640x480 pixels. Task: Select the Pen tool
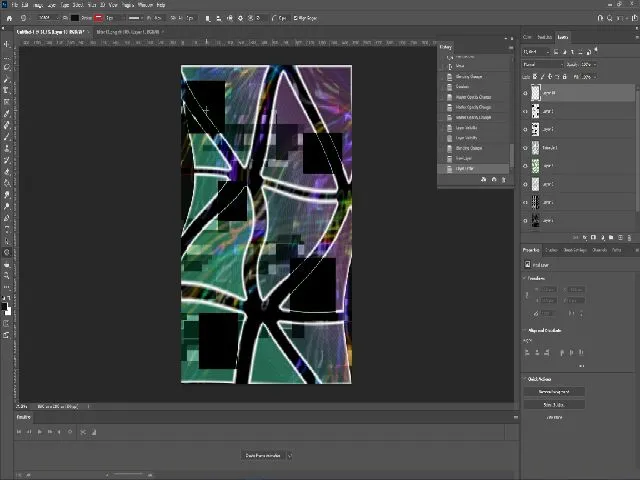tap(7, 218)
